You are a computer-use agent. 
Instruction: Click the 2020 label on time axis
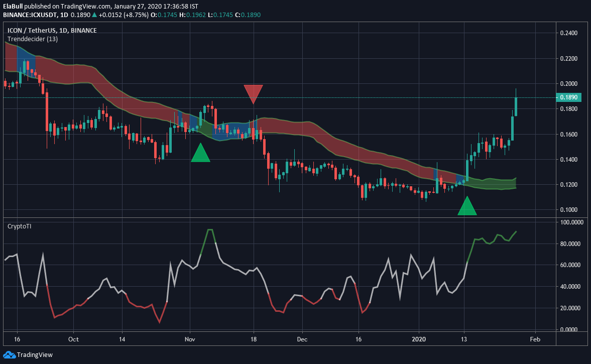pos(419,339)
